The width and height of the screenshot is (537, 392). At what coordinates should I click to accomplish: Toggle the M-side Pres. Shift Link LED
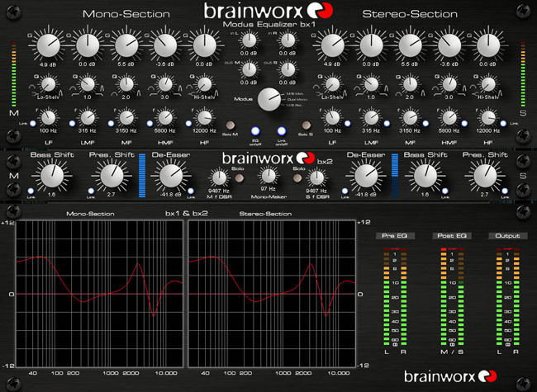[91, 191]
